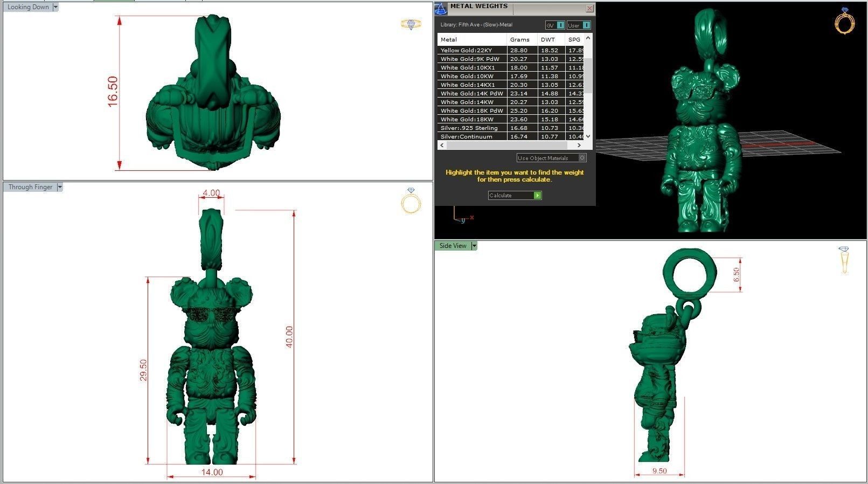Click the 40.00 height dimension label
This screenshot has height=484, width=868.
(x=289, y=337)
